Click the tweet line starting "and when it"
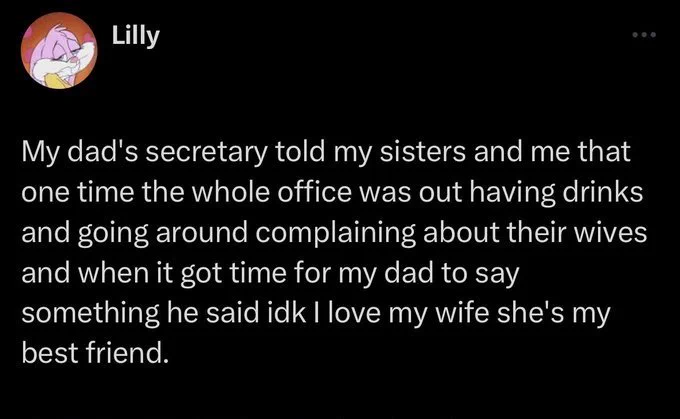The image size is (680, 419). click(270, 274)
